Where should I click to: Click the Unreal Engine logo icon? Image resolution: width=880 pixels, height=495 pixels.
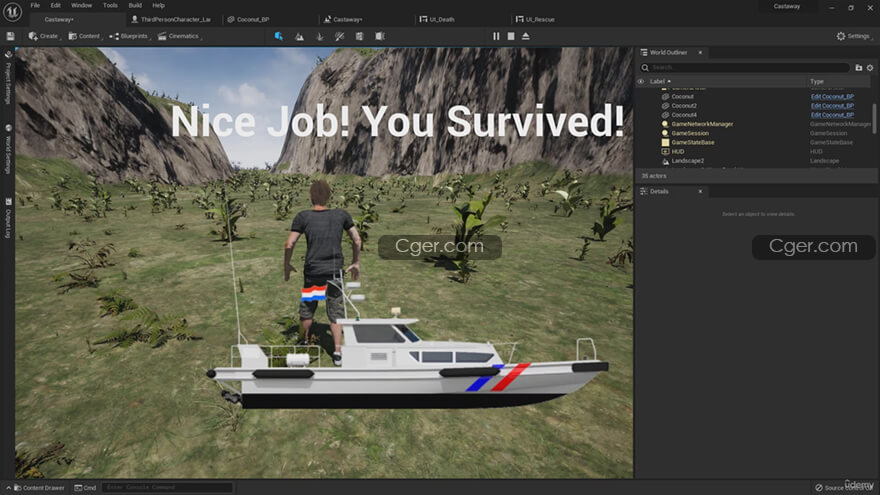(x=12, y=11)
